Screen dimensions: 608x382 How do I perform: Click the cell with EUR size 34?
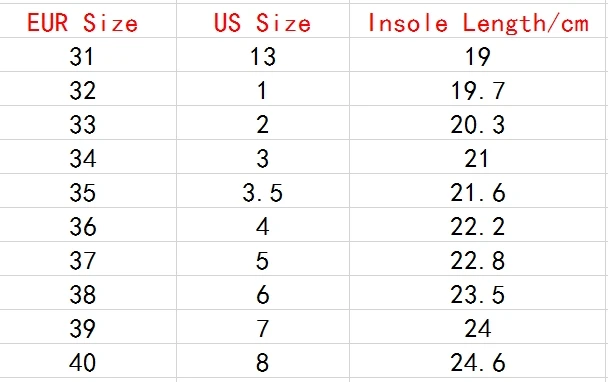pos(88,157)
